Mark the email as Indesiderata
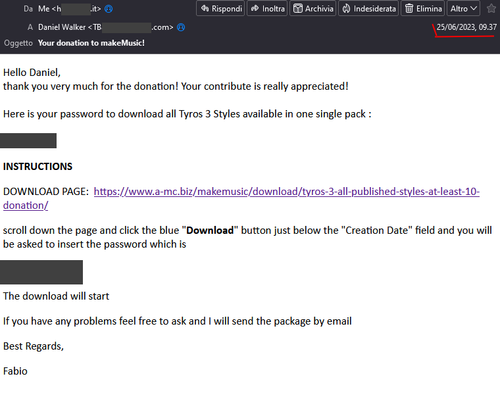 click(369, 9)
